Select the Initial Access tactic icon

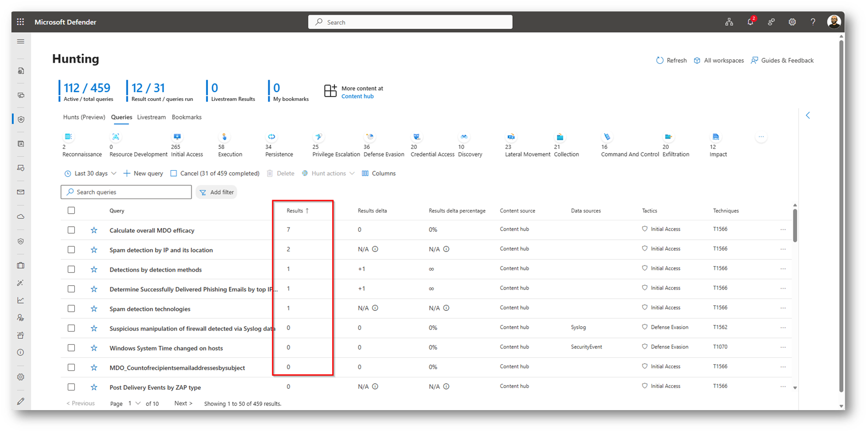pos(177,137)
